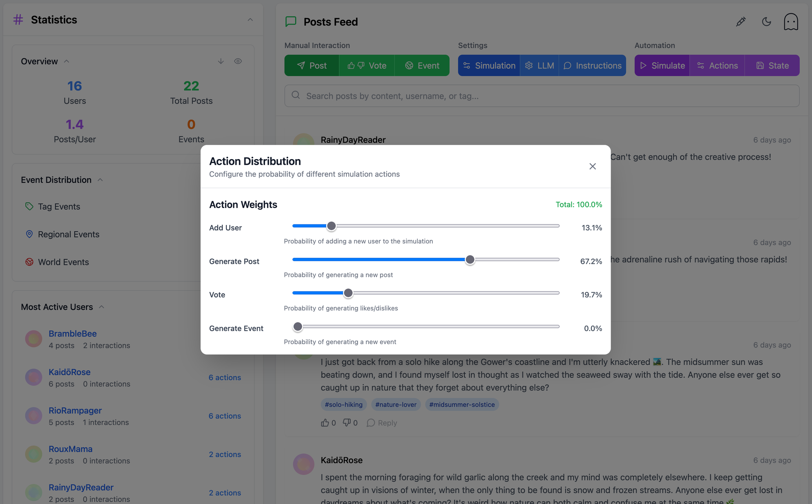812x504 pixels.
Task: Click the ghost icon top right
Action: [791, 22]
